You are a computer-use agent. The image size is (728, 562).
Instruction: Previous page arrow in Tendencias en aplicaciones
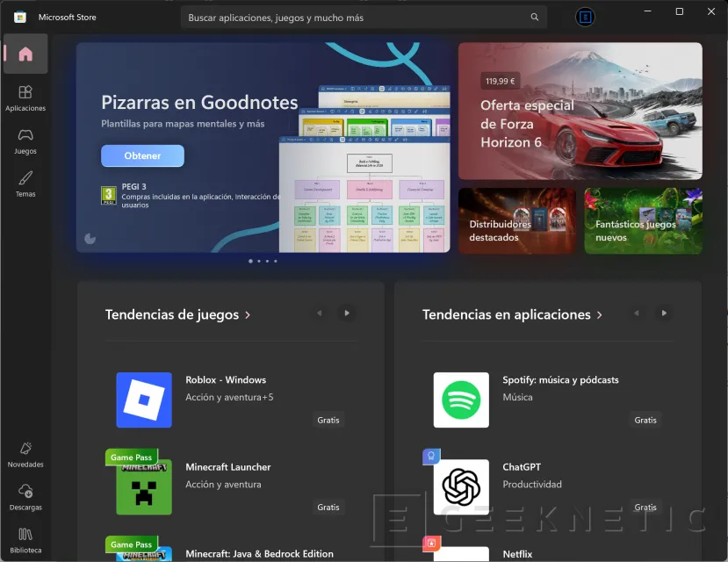pos(637,313)
